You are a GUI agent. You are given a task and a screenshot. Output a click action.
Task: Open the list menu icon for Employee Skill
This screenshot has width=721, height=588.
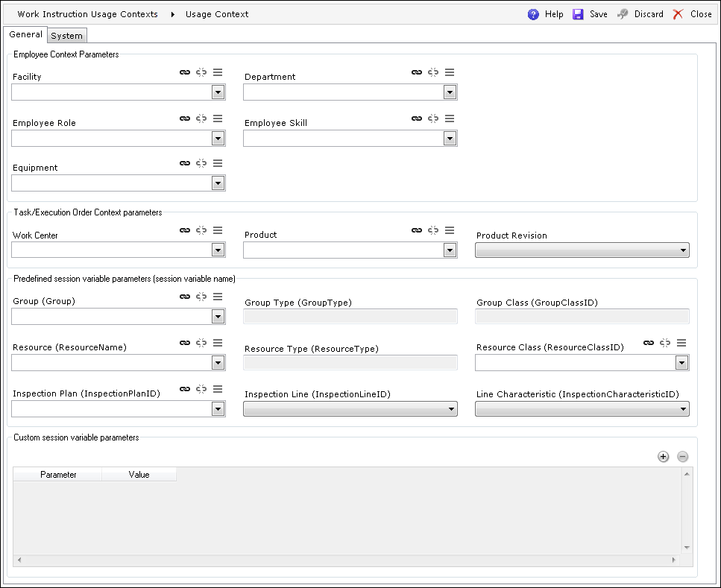point(450,118)
